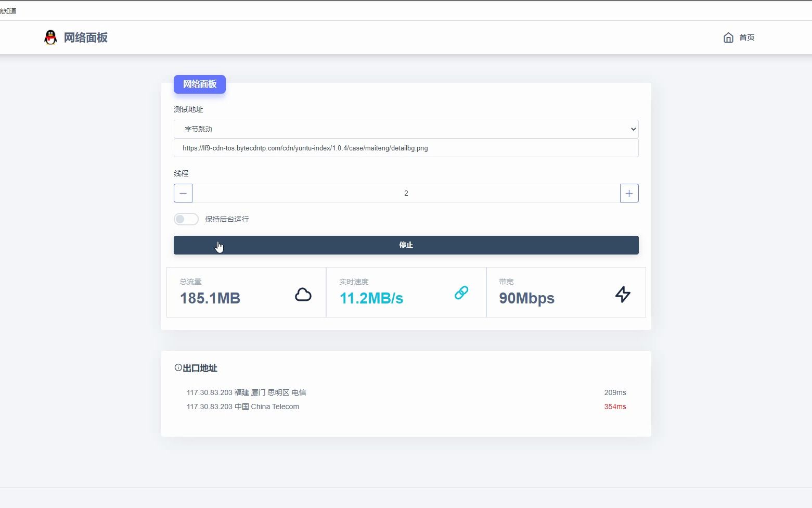The height and width of the screenshot is (508, 812).
Task: Click the test URL input field
Action: click(x=406, y=148)
